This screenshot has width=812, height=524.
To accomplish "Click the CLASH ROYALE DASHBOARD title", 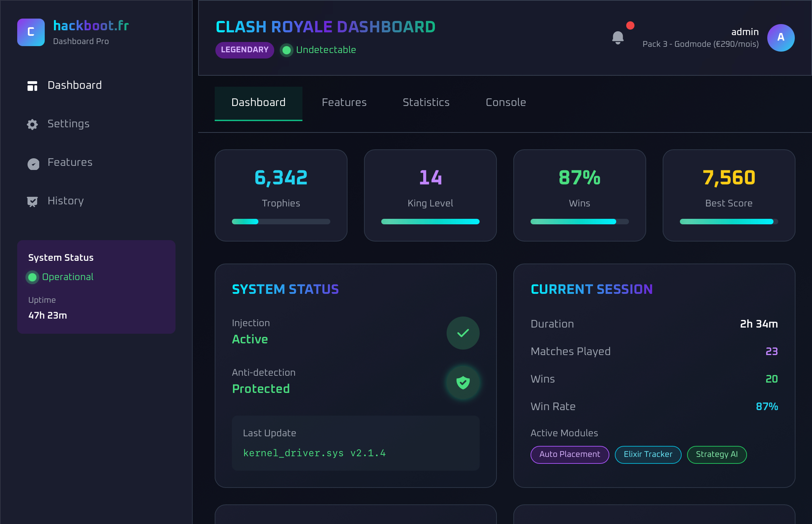I will tap(325, 27).
